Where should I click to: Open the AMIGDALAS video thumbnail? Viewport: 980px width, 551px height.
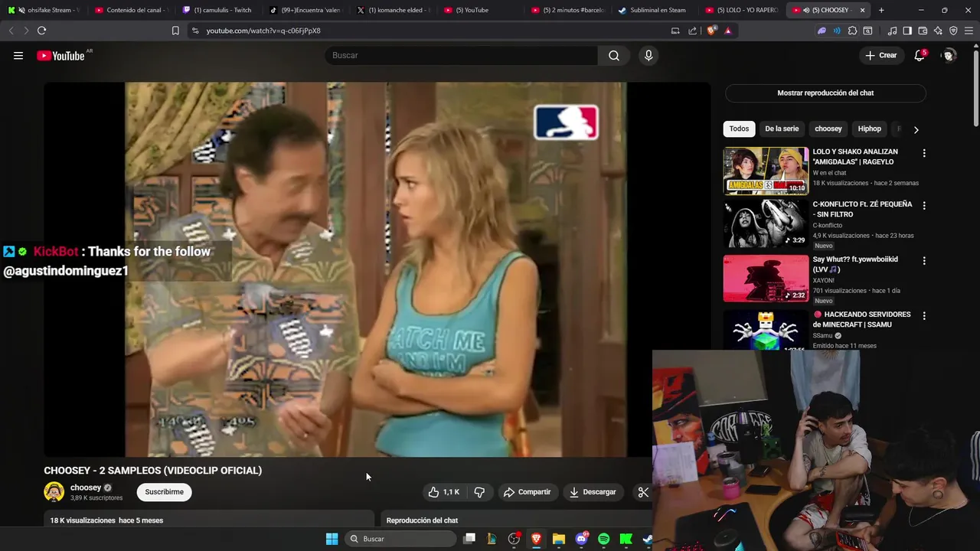coord(766,171)
